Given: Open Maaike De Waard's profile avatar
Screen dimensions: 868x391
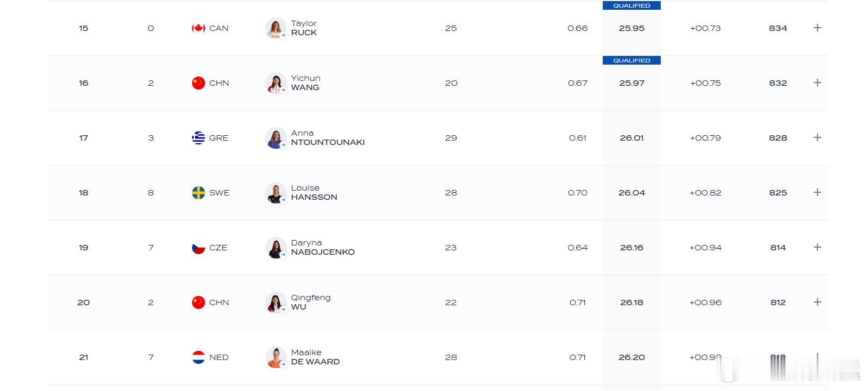Looking at the screenshot, I should pyautogui.click(x=276, y=357).
